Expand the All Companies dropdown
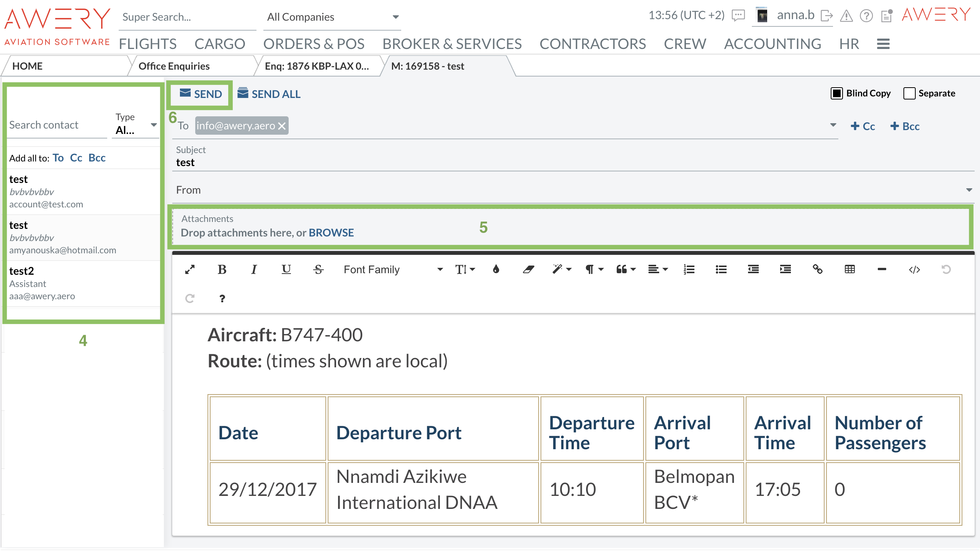This screenshot has height=551, width=980. pos(395,17)
